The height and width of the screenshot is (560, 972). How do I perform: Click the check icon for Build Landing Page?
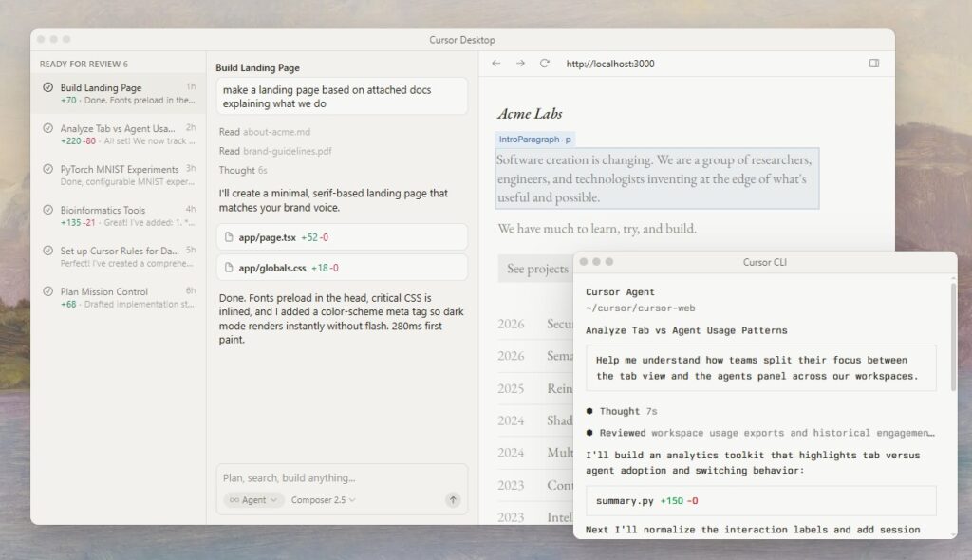point(47,87)
